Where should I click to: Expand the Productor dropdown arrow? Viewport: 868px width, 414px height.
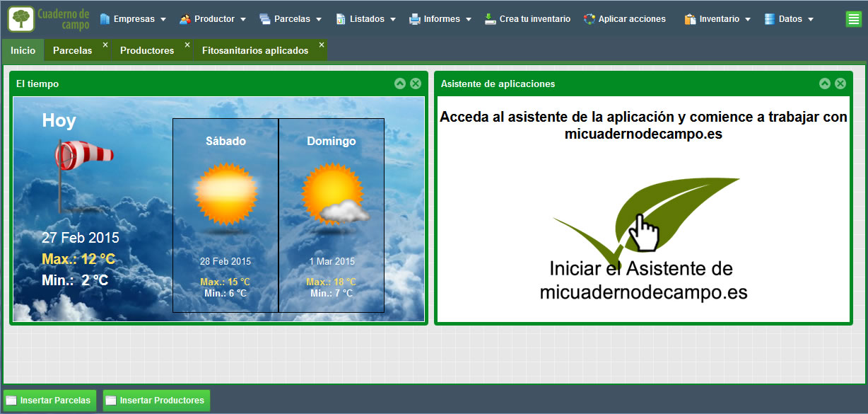pos(243,20)
